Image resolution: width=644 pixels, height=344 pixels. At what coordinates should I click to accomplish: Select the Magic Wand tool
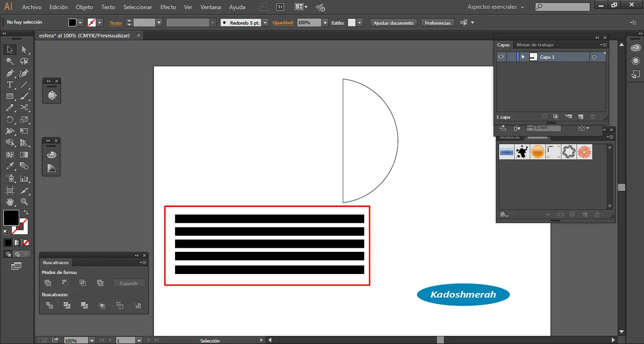(x=10, y=61)
